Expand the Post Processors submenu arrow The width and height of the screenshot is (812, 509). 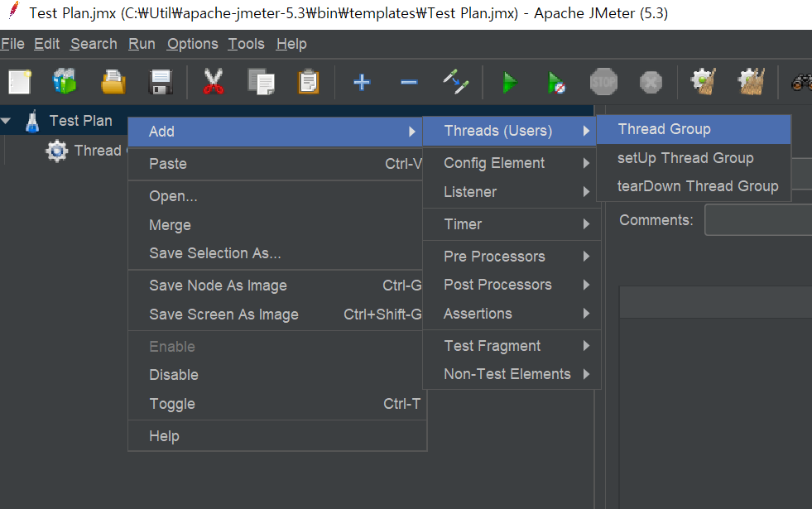pyautogui.click(x=586, y=285)
